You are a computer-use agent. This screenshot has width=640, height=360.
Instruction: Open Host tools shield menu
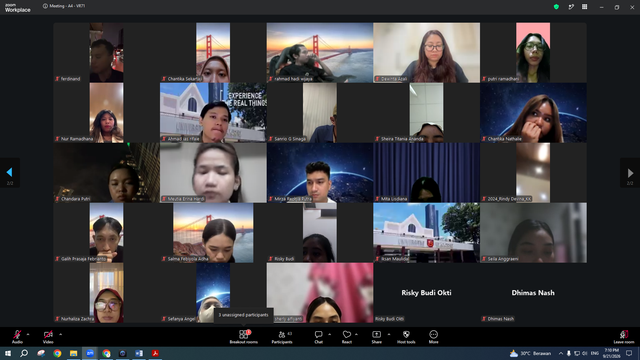(x=406, y=336)
